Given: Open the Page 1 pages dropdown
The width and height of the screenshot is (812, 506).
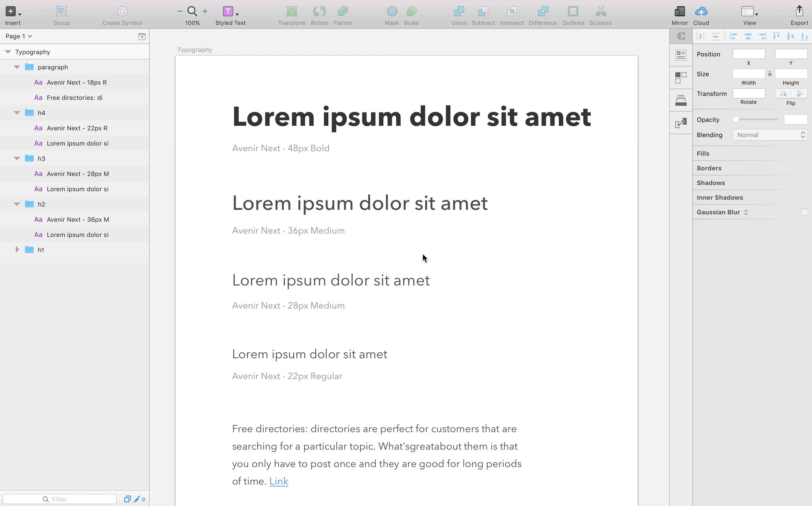Looking at the screenshot, I should coord(19,36).
